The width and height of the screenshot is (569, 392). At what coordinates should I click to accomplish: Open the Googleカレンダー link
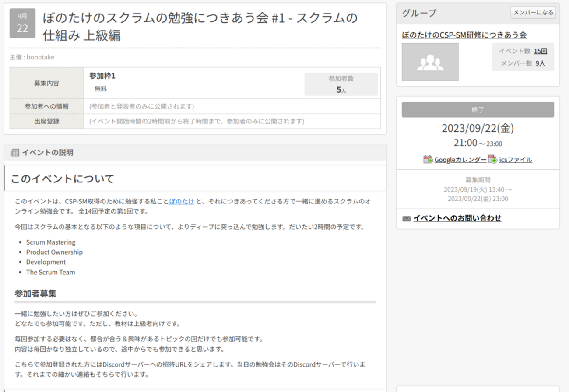coord(460,160)
